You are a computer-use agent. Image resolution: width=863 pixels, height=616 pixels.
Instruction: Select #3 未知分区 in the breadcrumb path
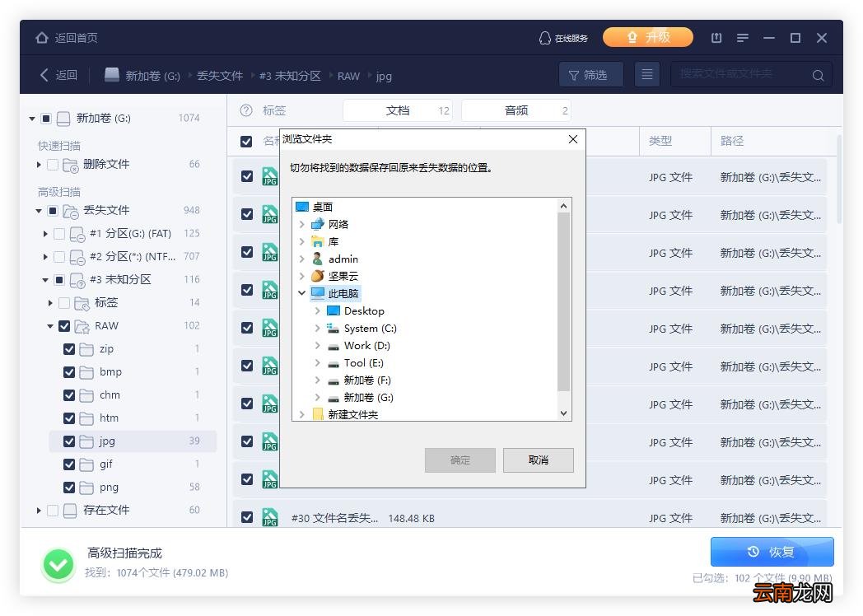[290, 76]
